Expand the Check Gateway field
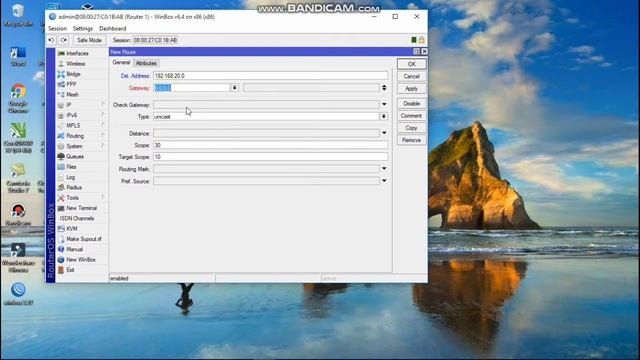640x360 pixels. click(x=384, y=104)
